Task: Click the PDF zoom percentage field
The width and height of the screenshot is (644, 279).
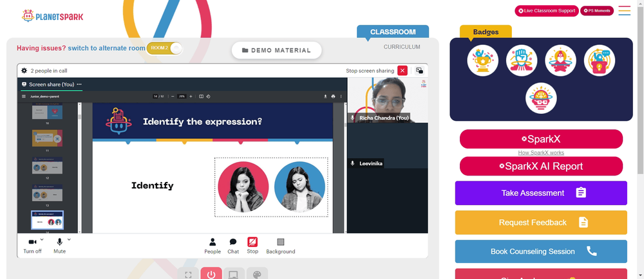Action: [182, 96]
